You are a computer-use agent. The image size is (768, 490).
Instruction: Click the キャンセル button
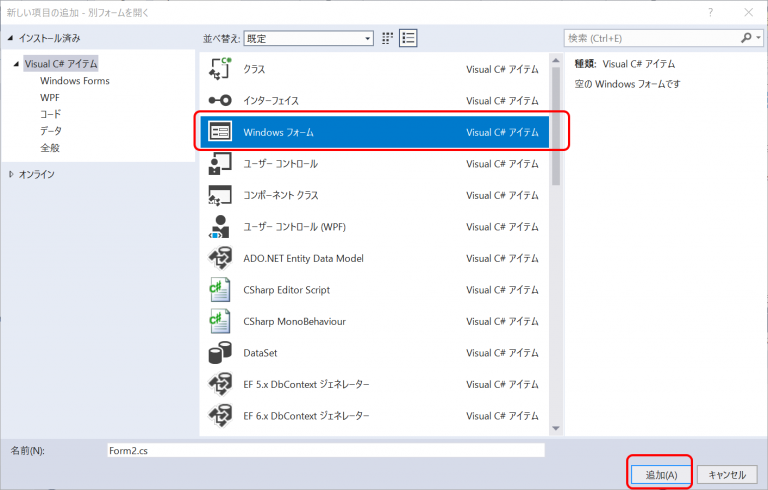727,474
